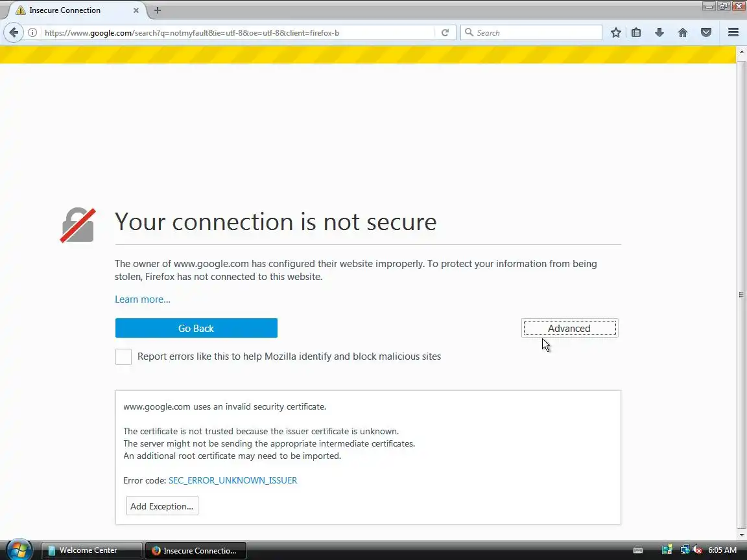Click the address bar URL field
The width and height of the screenshot is (747, 560).
238,32
